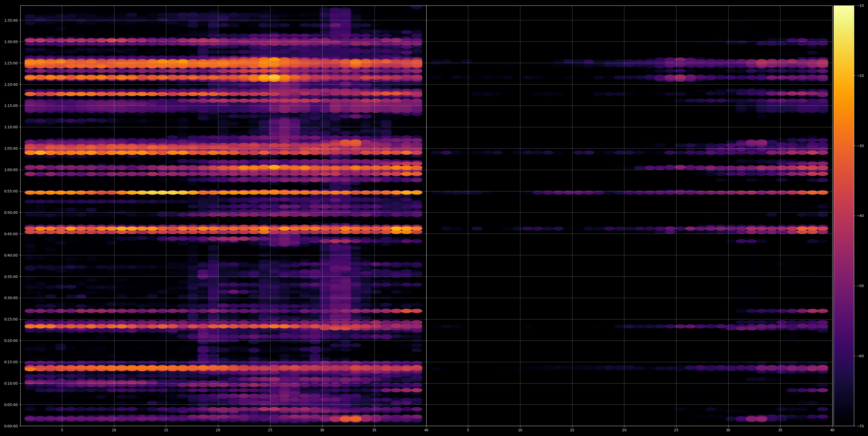Screen dimensions: 868x436
Task: Click the 0:05:00 y-axis tick label
Action: click(11, 405)
